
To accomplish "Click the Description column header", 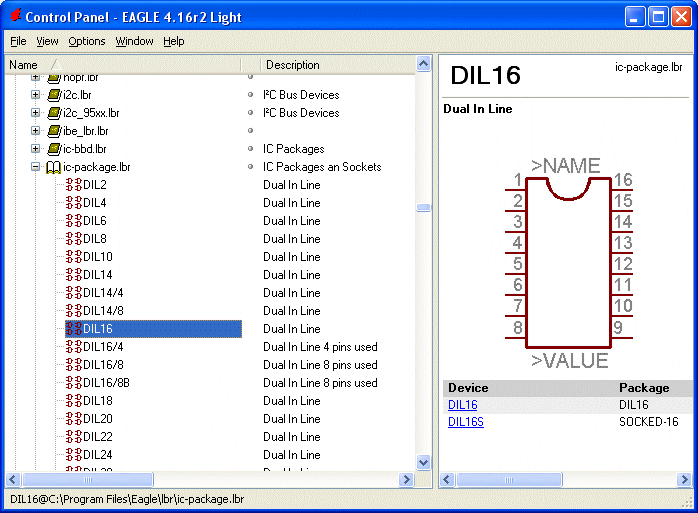I will [x=338, y=65].
